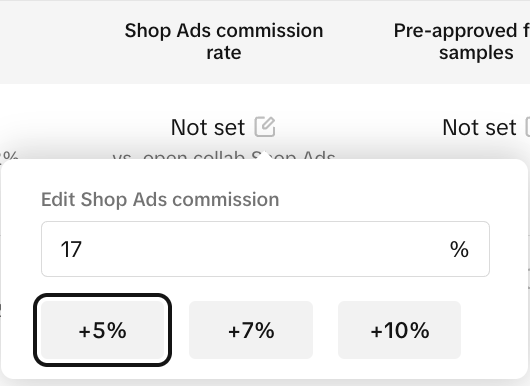Click the edit pencil icon beside Shop Ads Not set
The image size is (530, 386).
(x=265, y=127)
